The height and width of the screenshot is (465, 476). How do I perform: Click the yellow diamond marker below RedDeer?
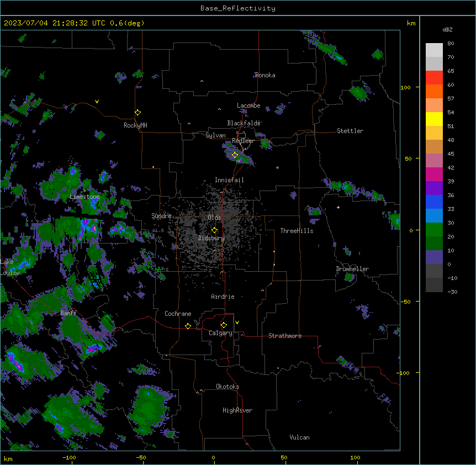coord(235,155)
